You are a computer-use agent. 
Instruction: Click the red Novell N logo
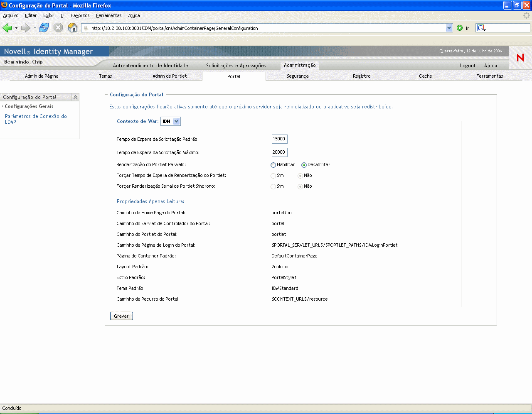tap(520, 58)
